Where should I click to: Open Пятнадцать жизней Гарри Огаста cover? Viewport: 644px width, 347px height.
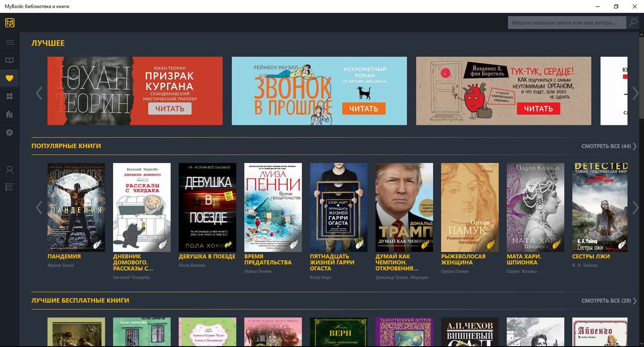tap(339, 207)
